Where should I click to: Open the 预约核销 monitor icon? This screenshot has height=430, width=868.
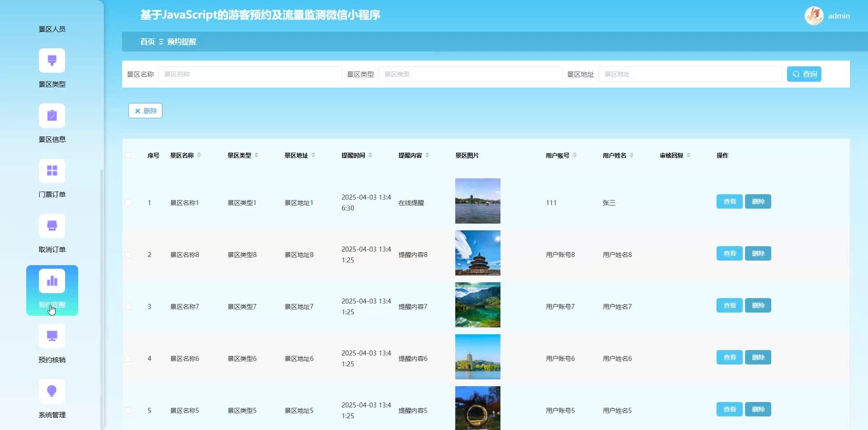(x=52, y=336)
